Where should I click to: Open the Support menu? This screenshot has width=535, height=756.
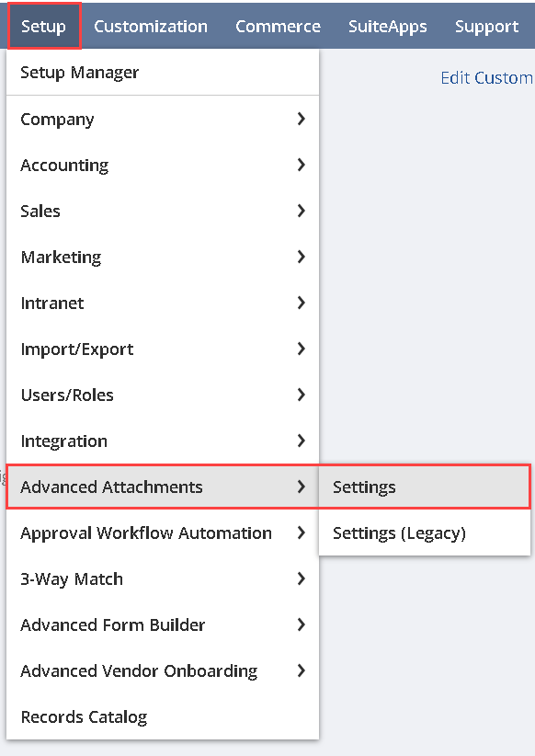point(487,26)
